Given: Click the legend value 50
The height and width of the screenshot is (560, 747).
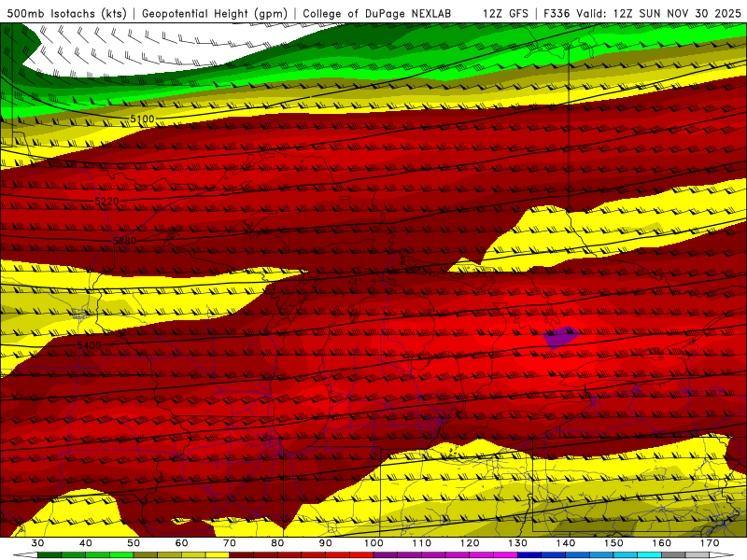Looking at the screenshot, I should 134,543.
